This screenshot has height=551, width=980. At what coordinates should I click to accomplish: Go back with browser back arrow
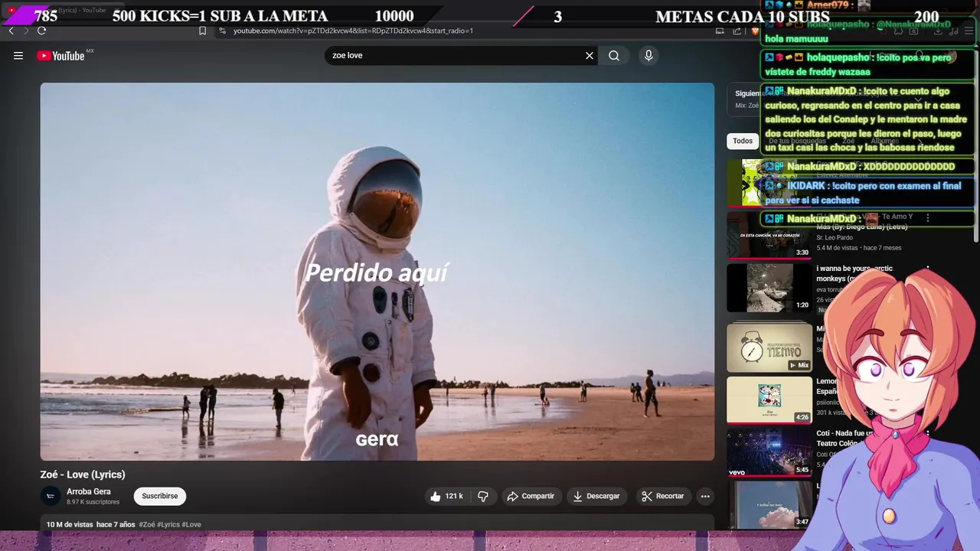(x=11, y=31)
